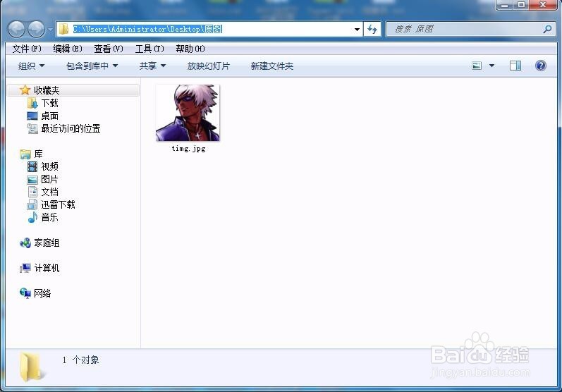The image size is (562, 392).
Task: Maximize the explorer window
Action: click(522, 5)
